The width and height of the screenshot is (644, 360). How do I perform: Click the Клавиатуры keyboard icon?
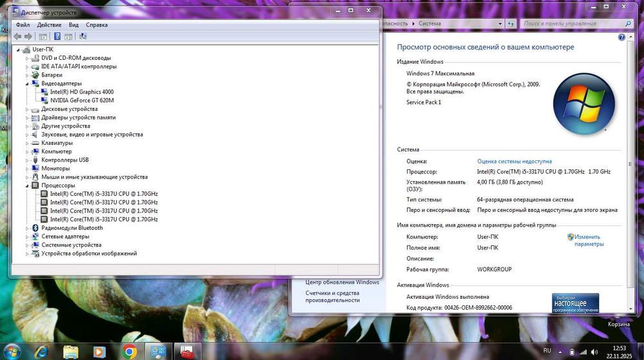[35, 143]
